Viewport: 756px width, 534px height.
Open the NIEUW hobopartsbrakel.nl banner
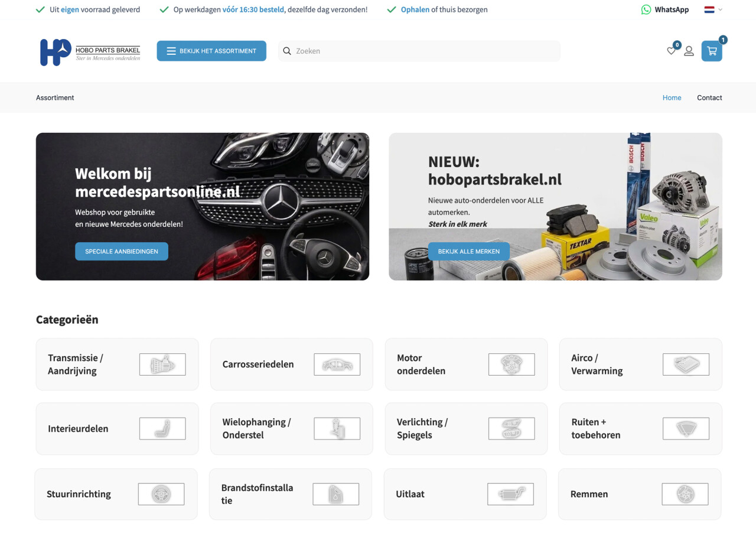coord(555,206)
